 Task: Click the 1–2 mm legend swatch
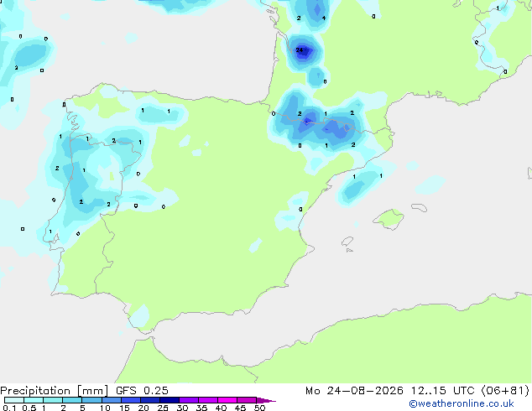[x=53, y=400]
